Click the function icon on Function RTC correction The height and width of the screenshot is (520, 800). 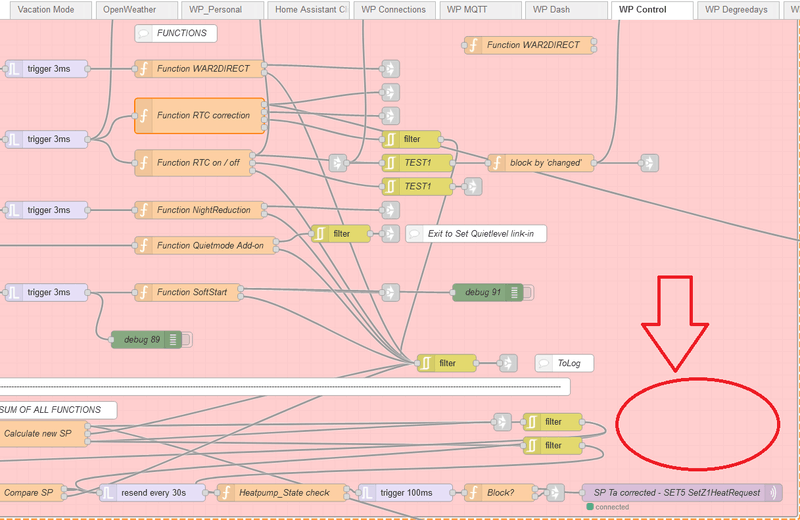pyautogui.click(x=144, y=116)
